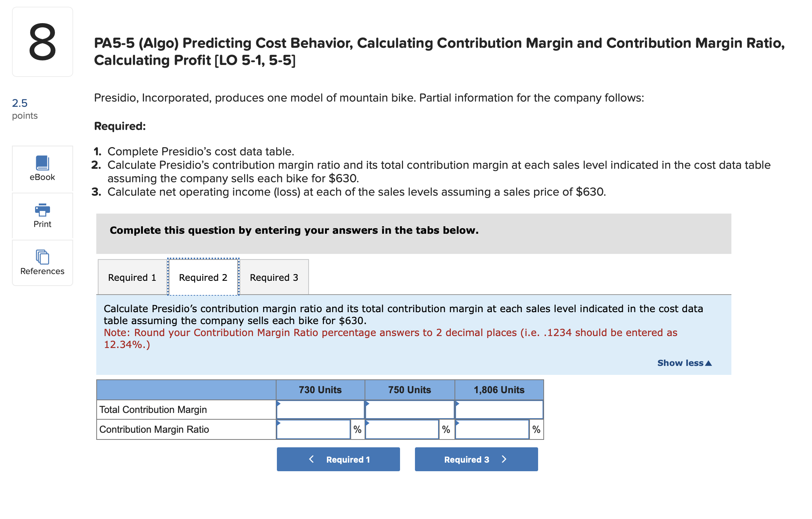Screen dimensions: 812x519
Task: Switch to the Required 3 tab
Action: (x=274, y=277)
